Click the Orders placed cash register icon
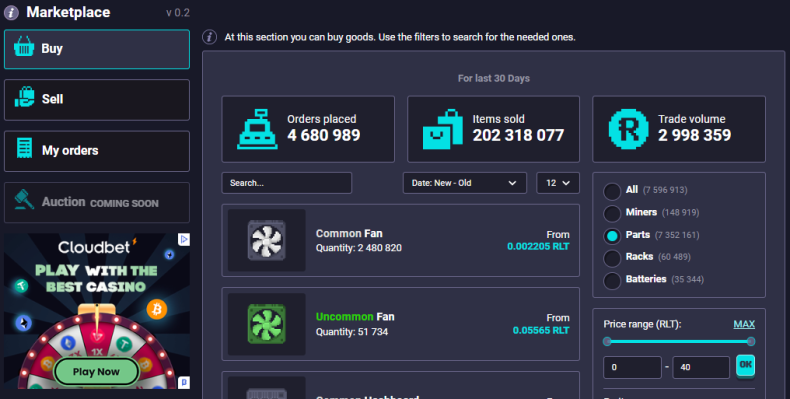790x399 pixels. pos(257,129)
